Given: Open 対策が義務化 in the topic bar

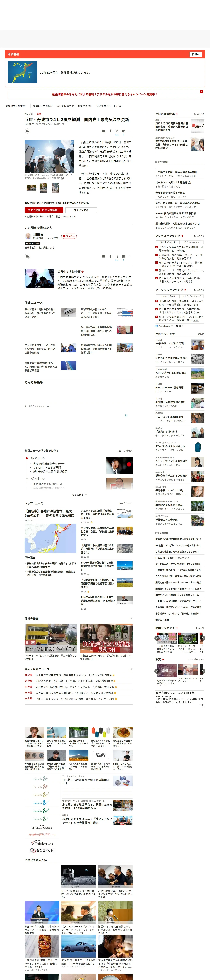Looking at the screenshot, I should [x=85, y=106].
